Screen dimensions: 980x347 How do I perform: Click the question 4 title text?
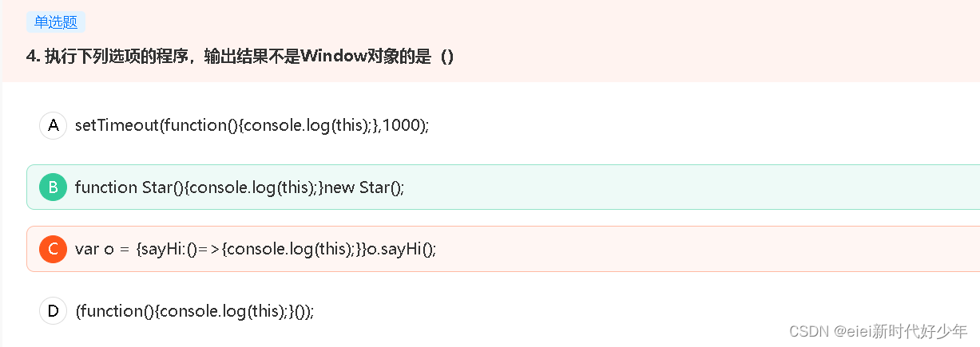240,57
